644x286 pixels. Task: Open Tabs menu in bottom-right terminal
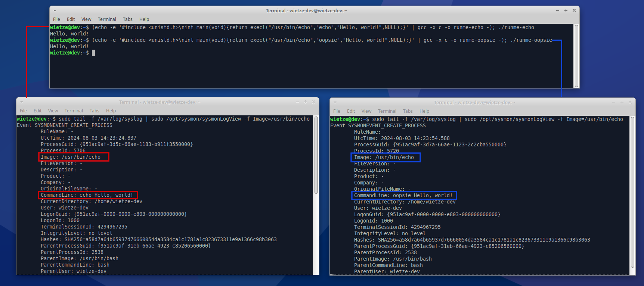click(408, 111)
